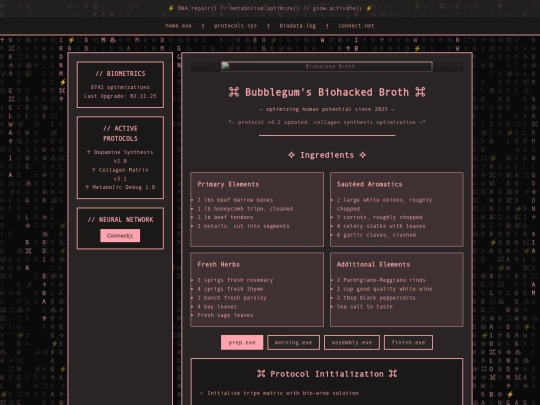Screen dimensions: 540x405
Task: Click '2 large white onions, roughly chopped' item
Action: point(384,204)
